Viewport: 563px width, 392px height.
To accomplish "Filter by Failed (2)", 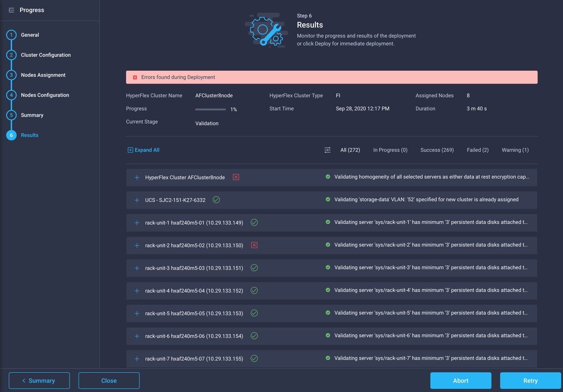I will [478, 150].
